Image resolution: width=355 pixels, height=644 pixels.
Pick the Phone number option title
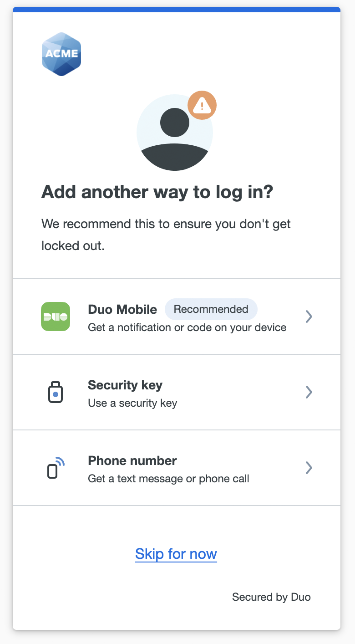tap(132, 461)
